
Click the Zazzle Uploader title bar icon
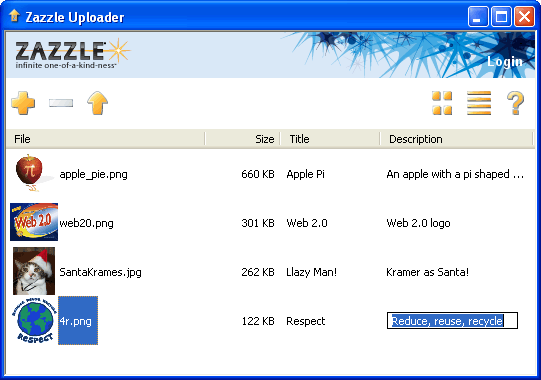(x=14, y=16)
